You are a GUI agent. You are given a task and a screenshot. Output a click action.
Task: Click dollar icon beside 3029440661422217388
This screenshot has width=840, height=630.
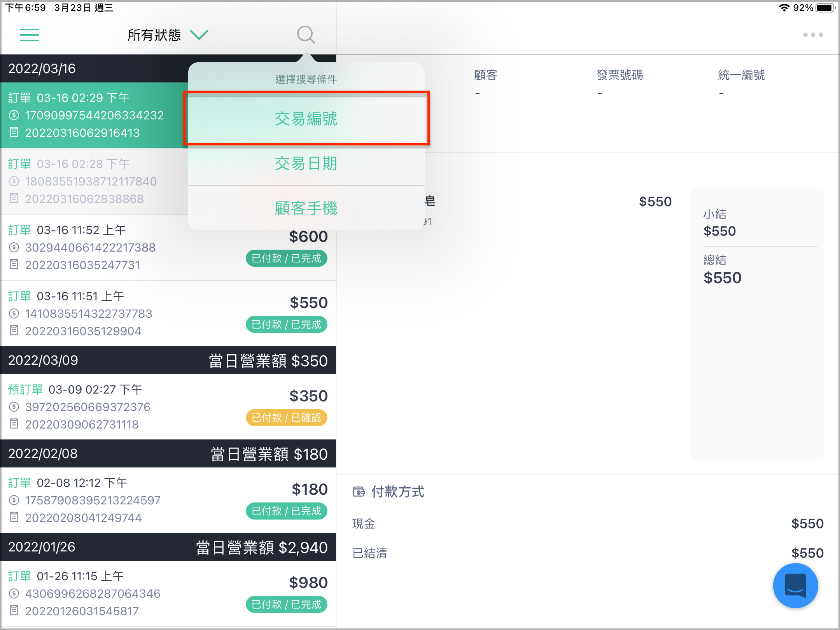14,247
